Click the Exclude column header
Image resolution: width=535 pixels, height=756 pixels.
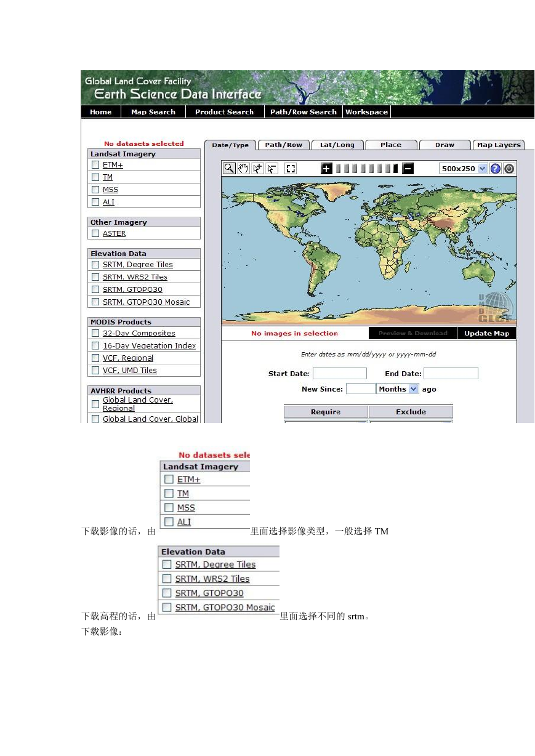coord(411,412)
